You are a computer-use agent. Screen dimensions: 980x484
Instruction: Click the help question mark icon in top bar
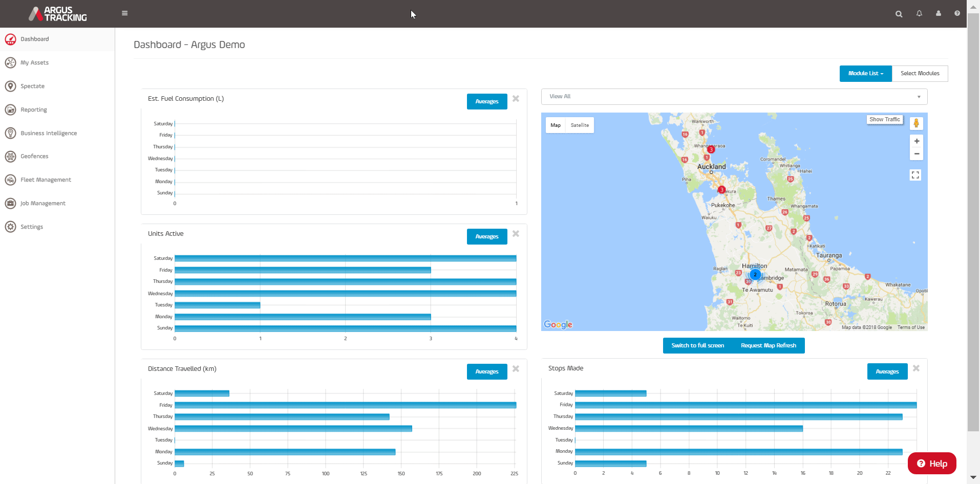pos(957,13)
